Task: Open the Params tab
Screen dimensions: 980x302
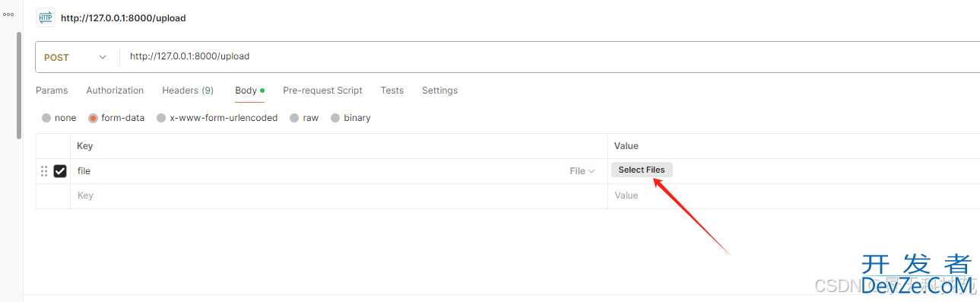Action: click(x=52, y=91)
